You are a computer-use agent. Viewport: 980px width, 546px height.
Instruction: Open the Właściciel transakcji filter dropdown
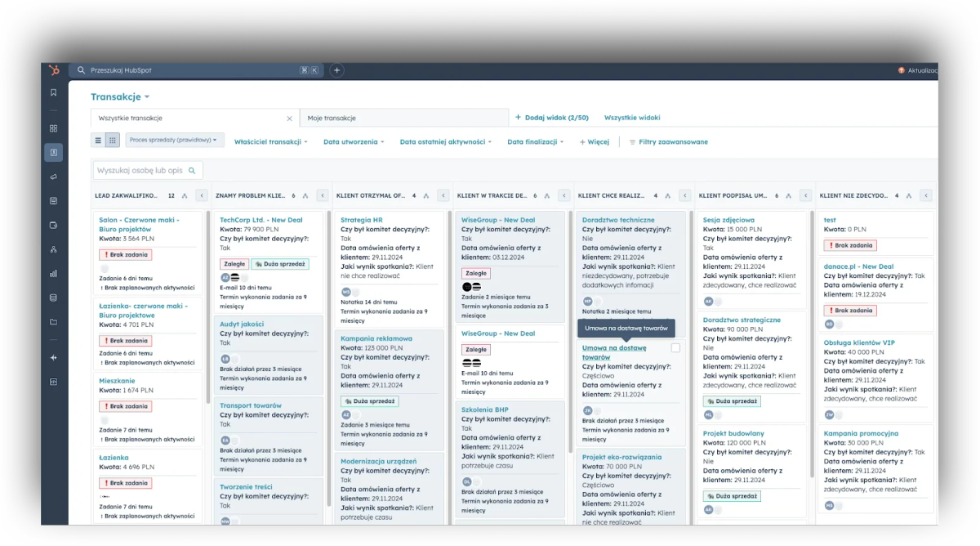(271, 142)
